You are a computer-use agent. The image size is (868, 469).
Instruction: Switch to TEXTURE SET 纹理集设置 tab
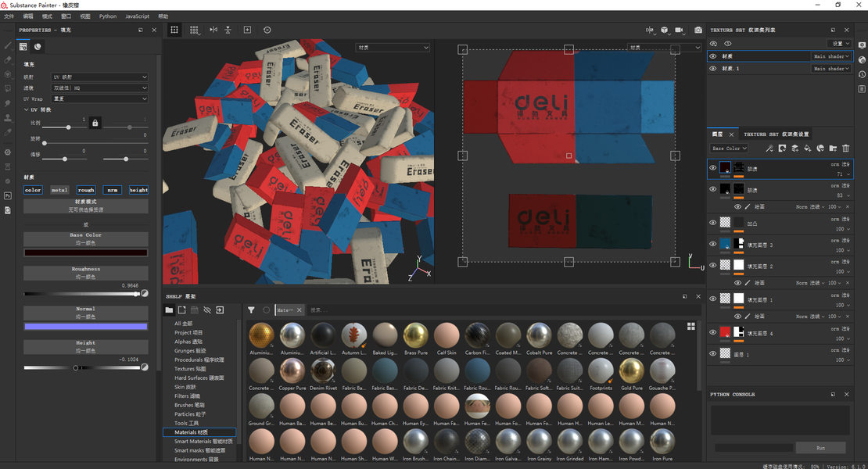(x=776, y=134)
